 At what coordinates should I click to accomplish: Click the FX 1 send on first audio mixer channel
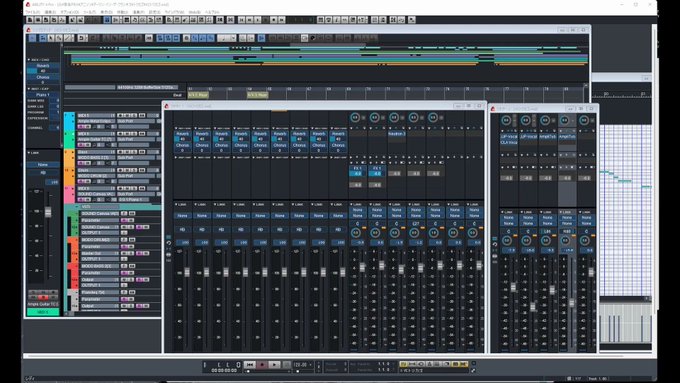(x=357, y=168)
